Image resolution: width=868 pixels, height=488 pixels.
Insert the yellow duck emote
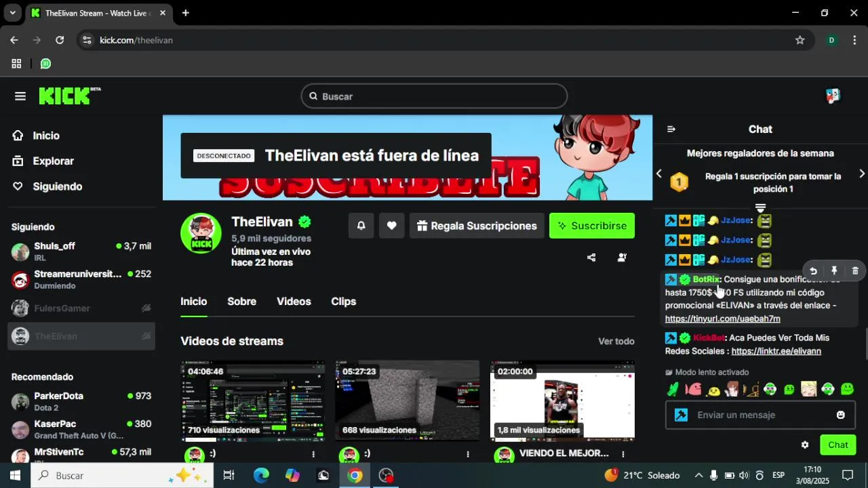[x=713, y=390]
